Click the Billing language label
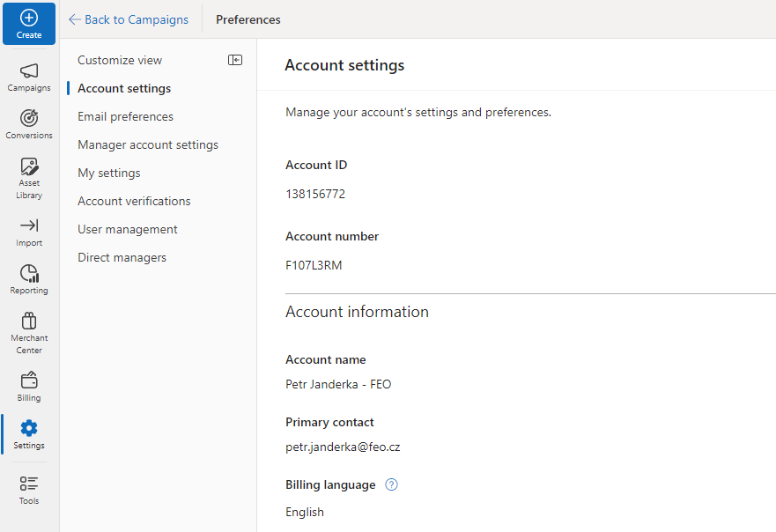 pyautogui.click(x=330, y=484)
